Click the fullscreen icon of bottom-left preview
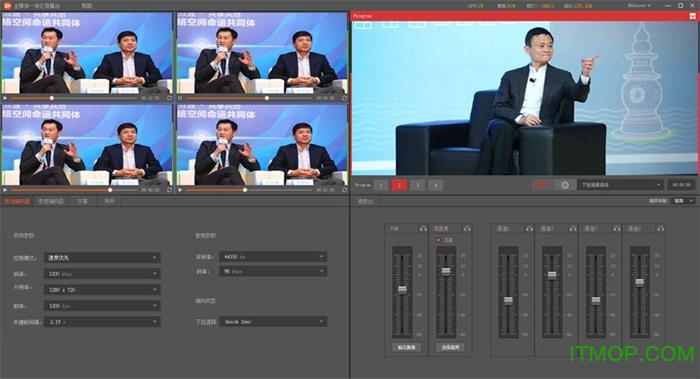The width and height of the screenshot is (700, 379). pos(169,190)
